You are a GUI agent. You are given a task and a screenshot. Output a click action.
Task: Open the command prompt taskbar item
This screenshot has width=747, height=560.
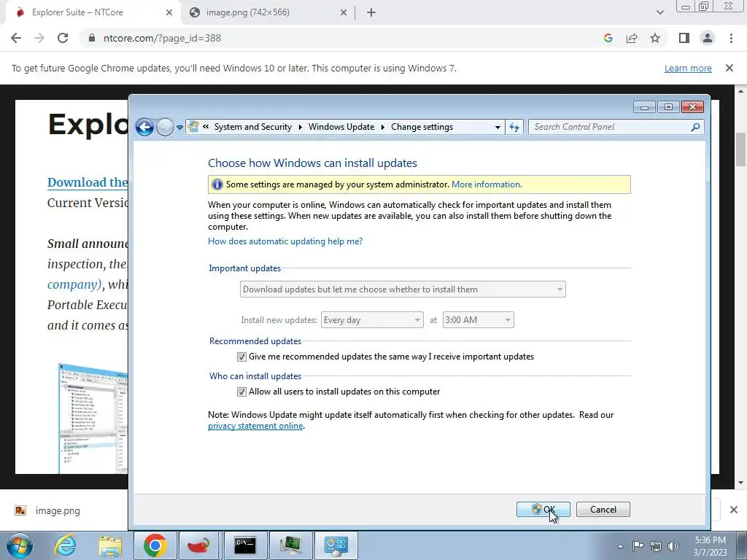[245, 545]
